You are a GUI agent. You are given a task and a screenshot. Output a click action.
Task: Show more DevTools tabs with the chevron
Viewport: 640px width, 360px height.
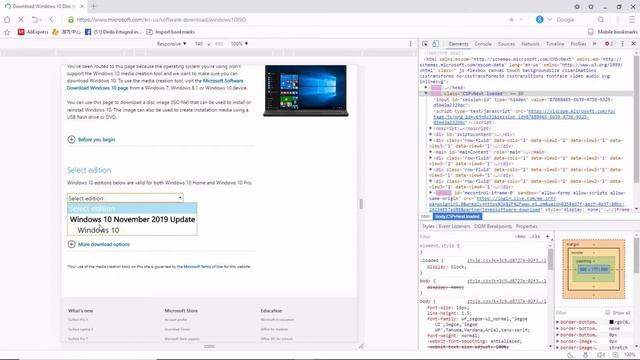click(594, 44)
